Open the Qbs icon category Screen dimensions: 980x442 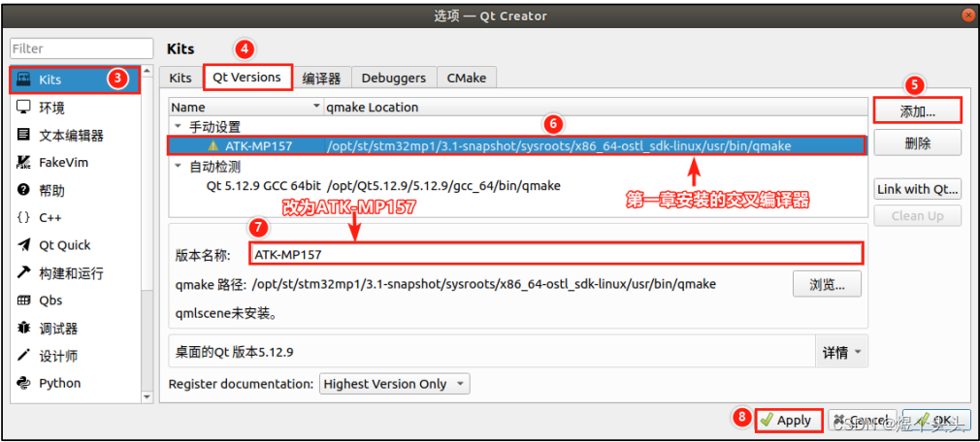pyautogui.click(x=23, y=300)
